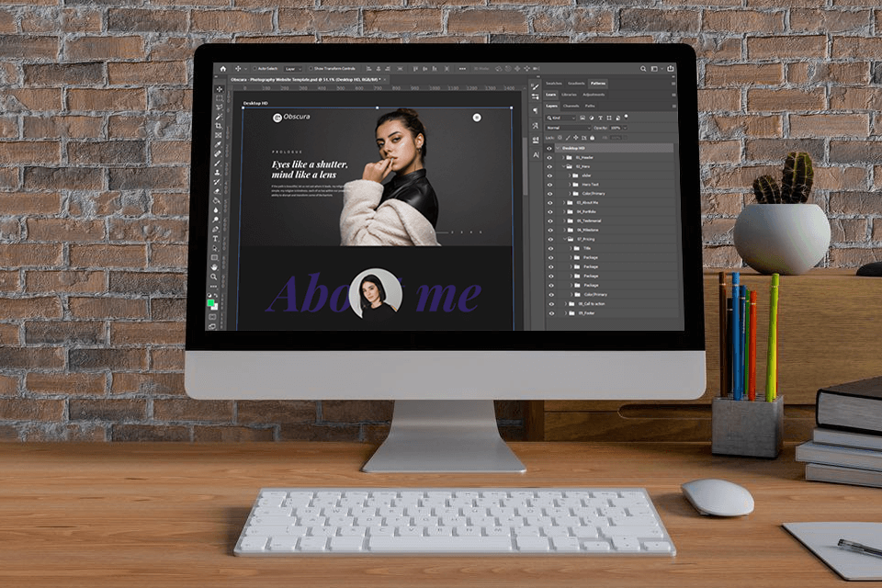Open the Layers panel menu icon
The width and height of the screenshot is (882, 588).
pos(673,107)
